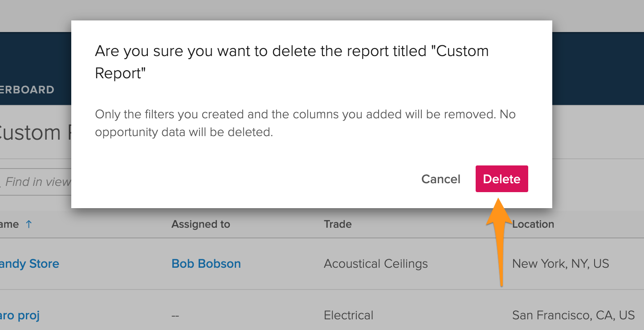Click the dialog's opportunity data description
The height and width of the screenshot is (330, 644).
pos(305,123)
